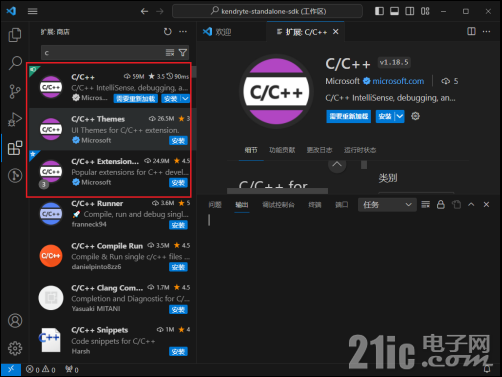Click the scroll-to-top chevron button
This screenshot has width=502, height=377.
(337, 165)
